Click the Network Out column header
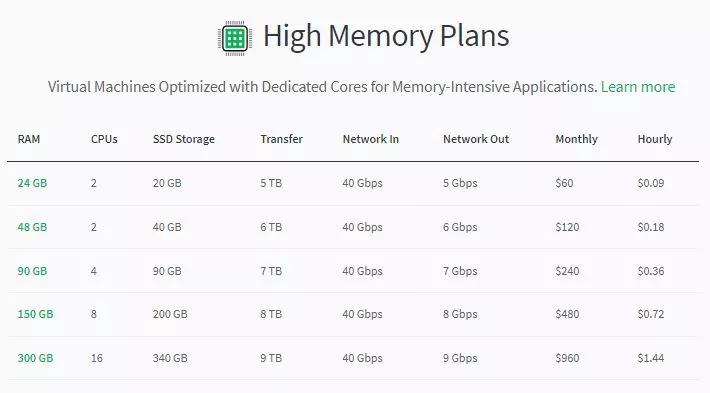 [476, 139]
